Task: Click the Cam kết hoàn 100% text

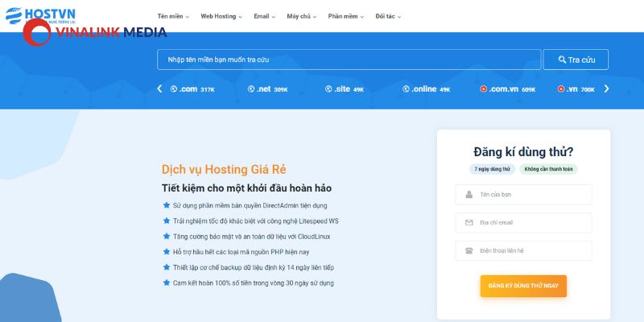Action: coord(253,283)
